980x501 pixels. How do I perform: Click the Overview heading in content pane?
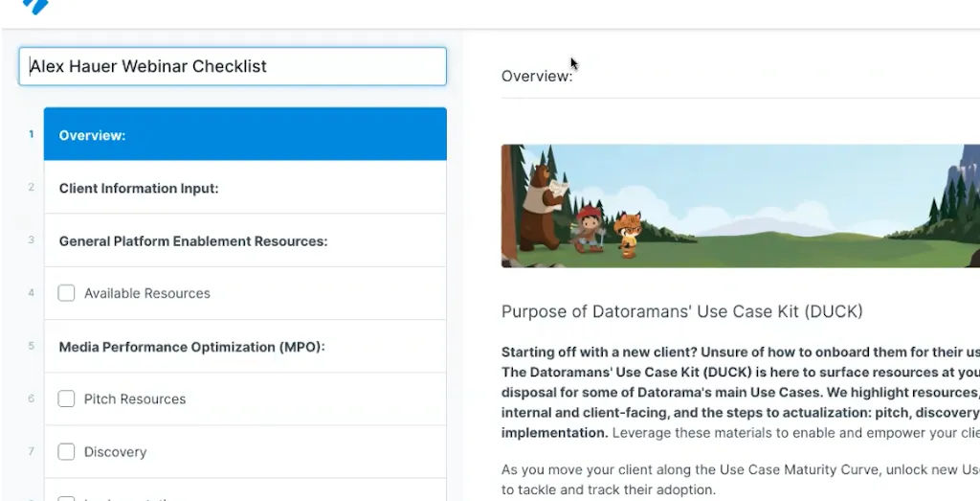tap(537, 77)
